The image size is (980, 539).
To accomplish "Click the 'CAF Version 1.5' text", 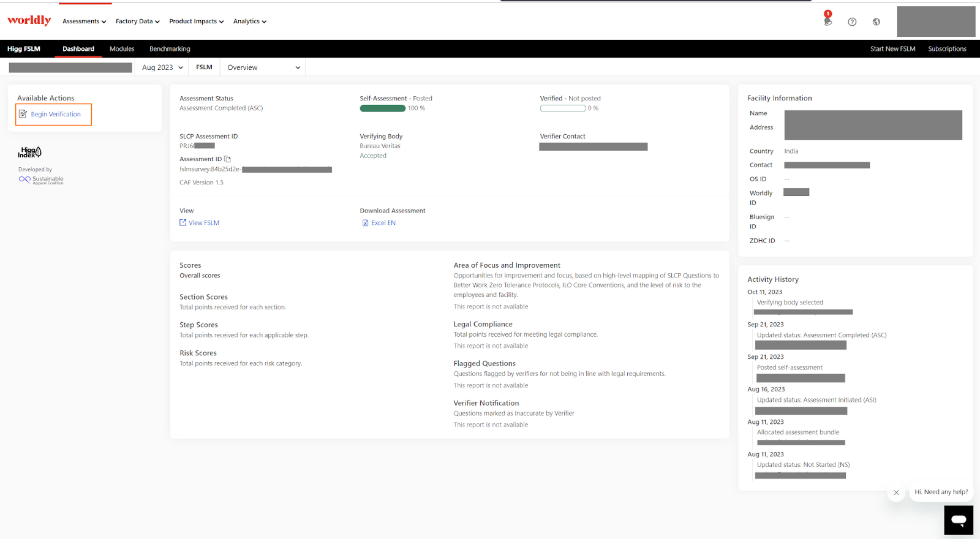I will click(202, 183).
